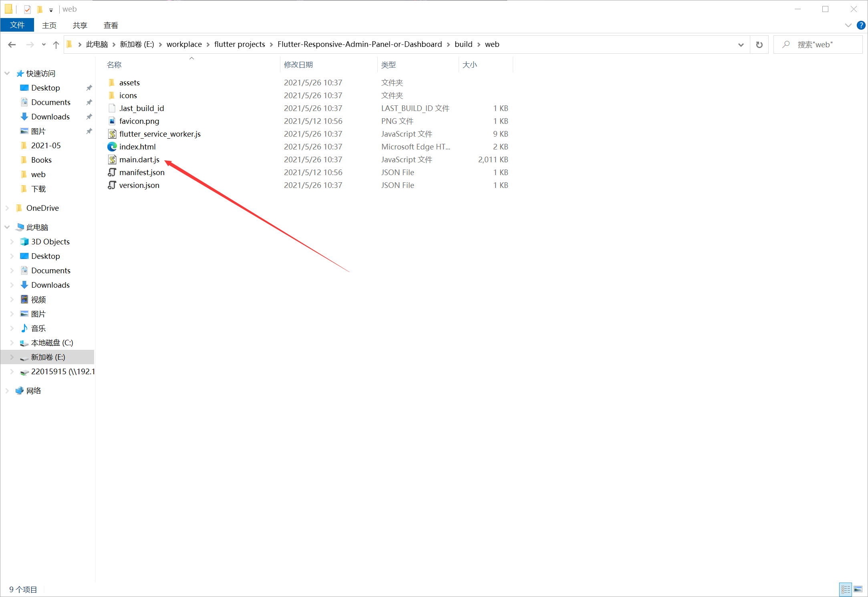This screenshot has height=597, width=868.
Task: Switch to large icons view in status bar
Action: pyautogui.click(x=858, y=589)
